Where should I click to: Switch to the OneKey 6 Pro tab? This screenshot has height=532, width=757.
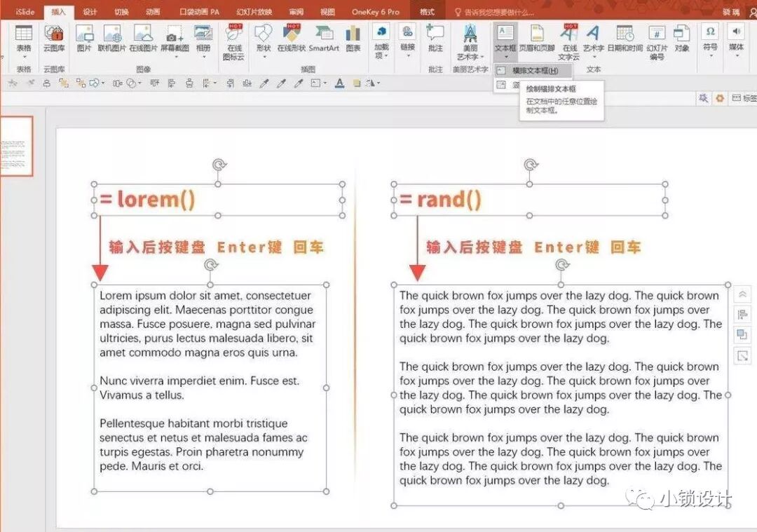[376, 12]
